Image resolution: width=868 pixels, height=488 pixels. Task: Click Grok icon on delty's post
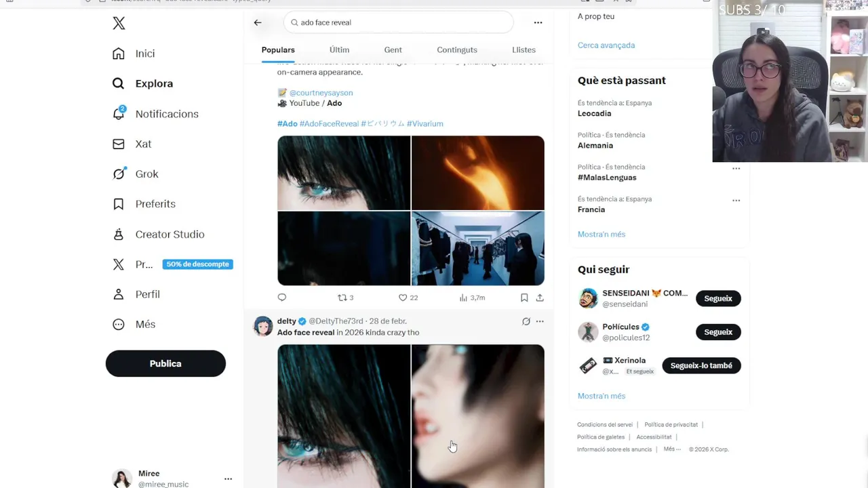pyautogui.click(x=526, y=321)
